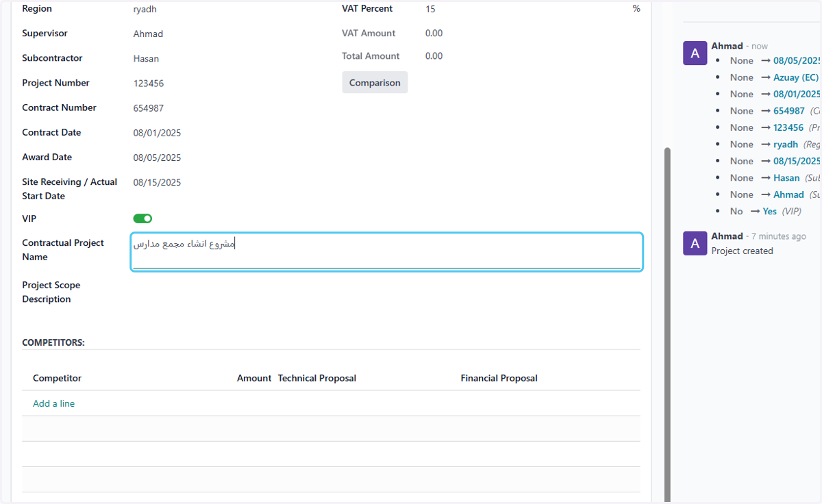Open the Supervisor field showing Ahmad
This screenshot has height=504, width=822.
[x=148, y=34]
